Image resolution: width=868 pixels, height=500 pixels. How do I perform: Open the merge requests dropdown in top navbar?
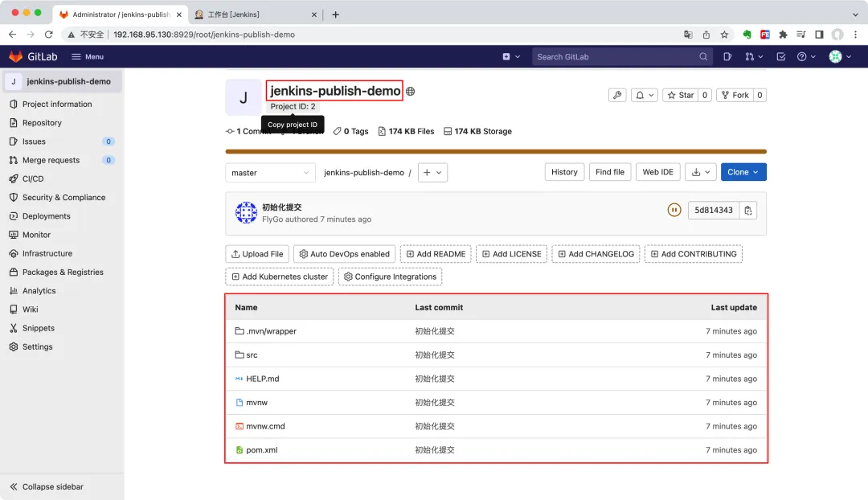(x=754, y=56)
